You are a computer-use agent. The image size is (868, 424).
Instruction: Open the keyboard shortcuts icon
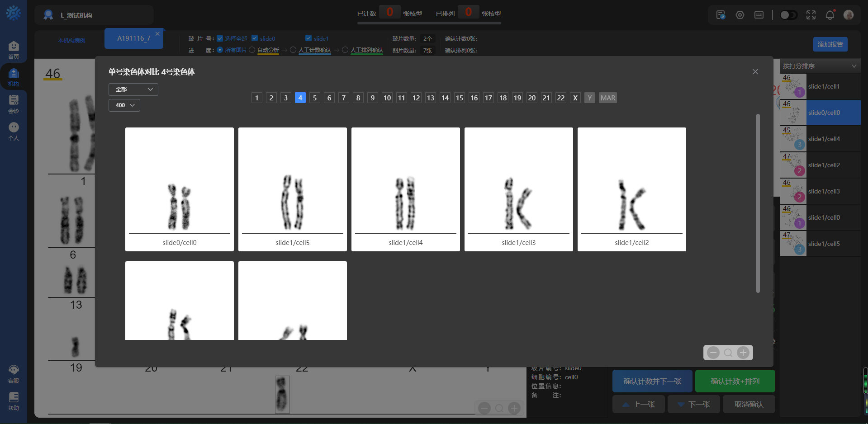click(x=759, y=15)
